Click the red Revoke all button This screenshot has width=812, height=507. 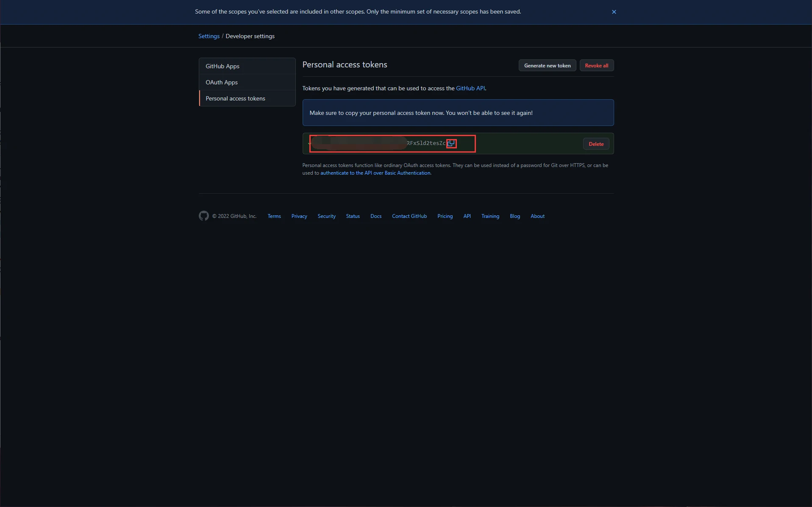point(596,66)
